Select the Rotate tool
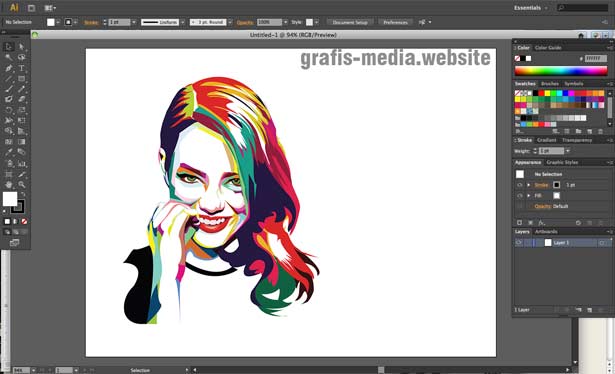This screenshot has width=615, height=374. click(9, 110)
